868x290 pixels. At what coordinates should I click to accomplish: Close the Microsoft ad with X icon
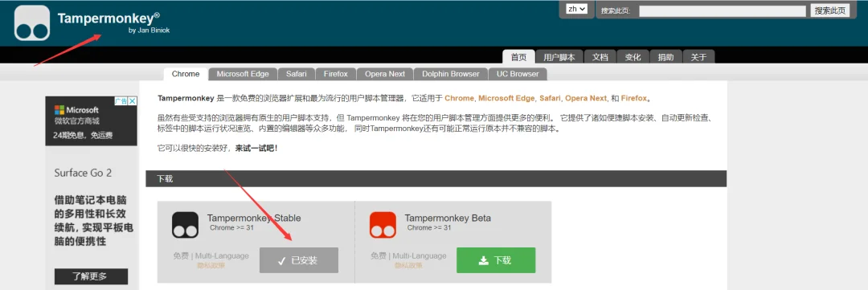click(x=133, y=100)
